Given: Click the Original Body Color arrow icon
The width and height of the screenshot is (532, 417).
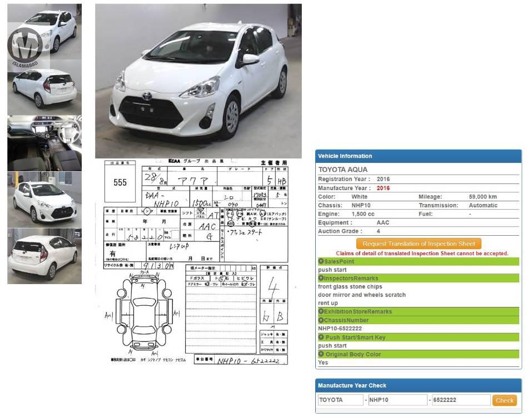Looking at the screenshot, I should [x=321, y=354].
